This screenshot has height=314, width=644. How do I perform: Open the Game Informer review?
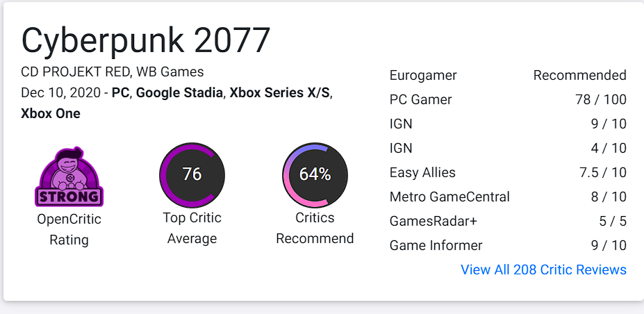pyautogui.click(x=508, y=245)
